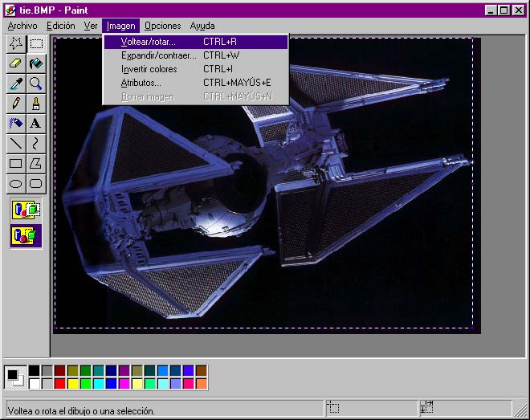
Task: Click the selection size icon in status bar
Action: pos(426,407)
